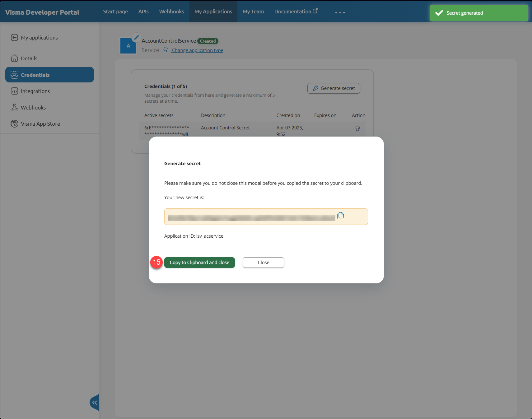Click the copy secret clipboard icon
Screen dimensions: 532x419
(x=340, y=216)
